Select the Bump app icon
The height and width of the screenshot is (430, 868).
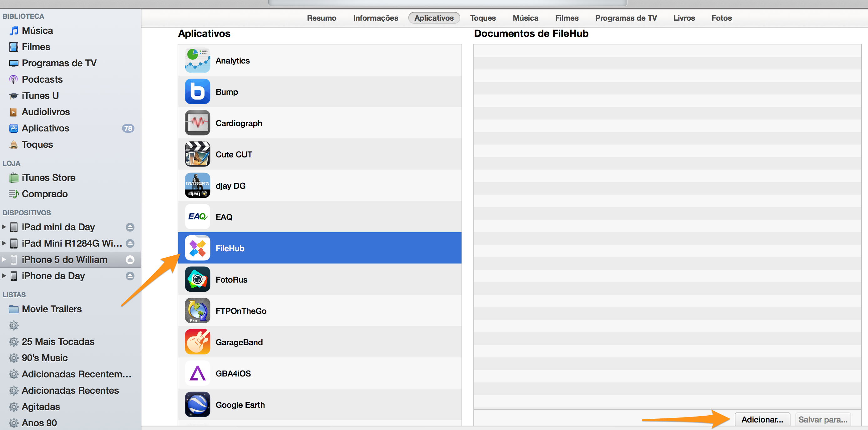(x=197, y=92)
